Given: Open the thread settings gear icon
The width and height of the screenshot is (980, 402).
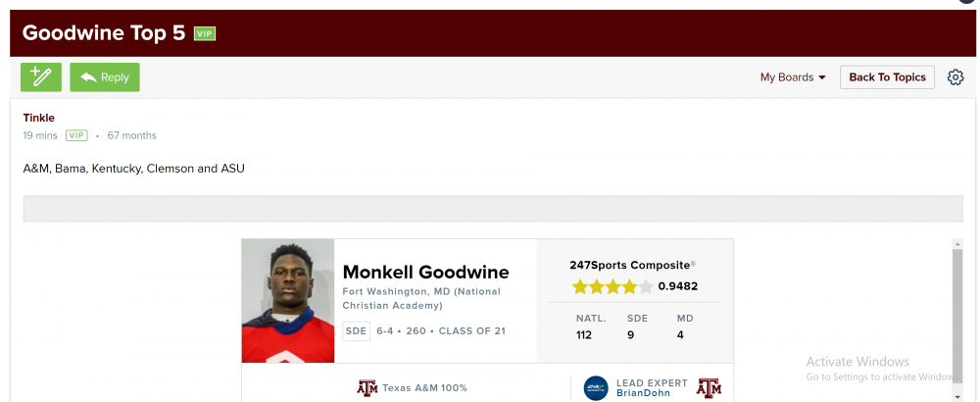Looking at the screenshot, I should click(x=955, y=77).
